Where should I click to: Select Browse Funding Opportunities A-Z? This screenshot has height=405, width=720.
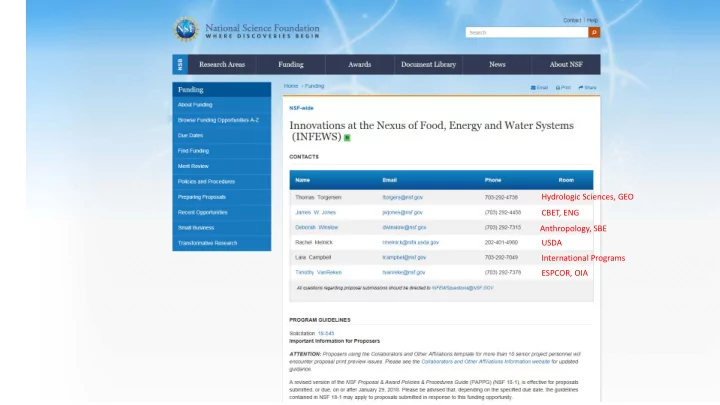click(x=221, y=120)
